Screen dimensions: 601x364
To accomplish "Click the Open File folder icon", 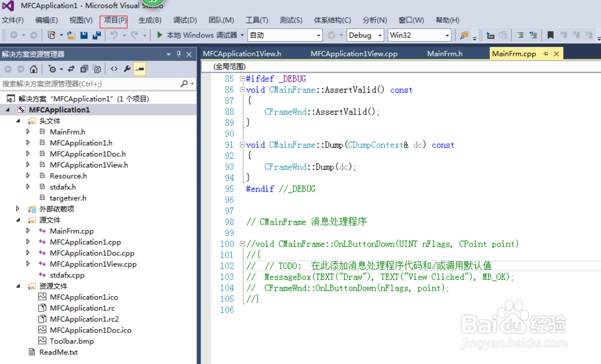I will tap(72, 35).
